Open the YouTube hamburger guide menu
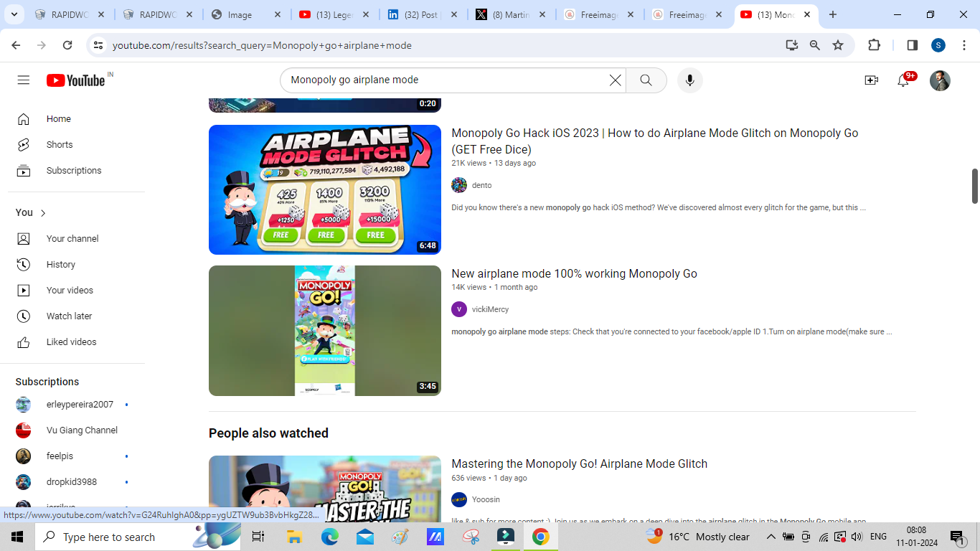This screenshot has height=551, width=980. click(x=24, y=80)
